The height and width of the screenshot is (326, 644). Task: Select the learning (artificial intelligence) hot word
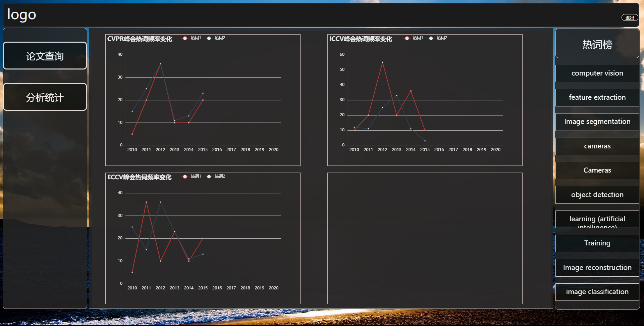[x=597, y=219]
